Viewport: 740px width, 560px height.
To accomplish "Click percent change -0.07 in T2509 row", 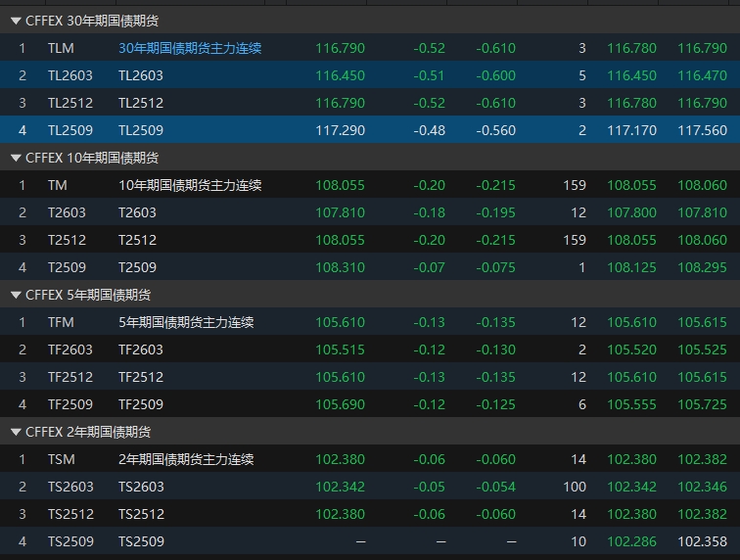I will (429, 267).
